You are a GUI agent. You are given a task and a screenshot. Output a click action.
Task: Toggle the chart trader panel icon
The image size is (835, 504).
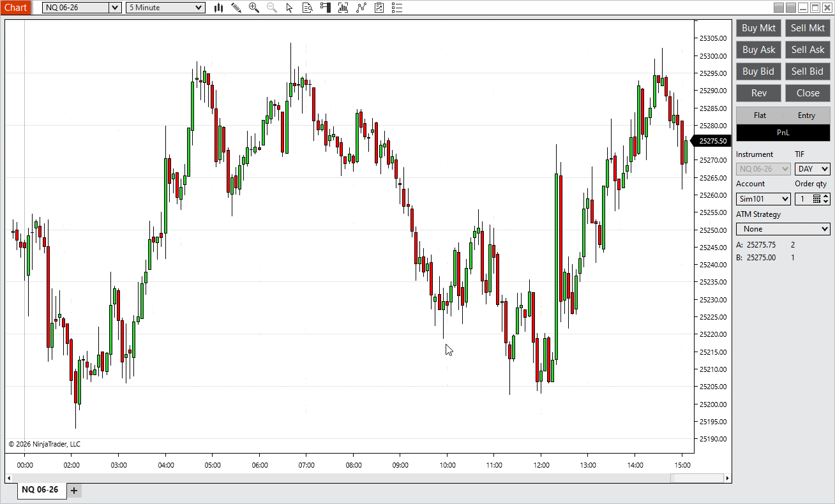tap(326, 8)
